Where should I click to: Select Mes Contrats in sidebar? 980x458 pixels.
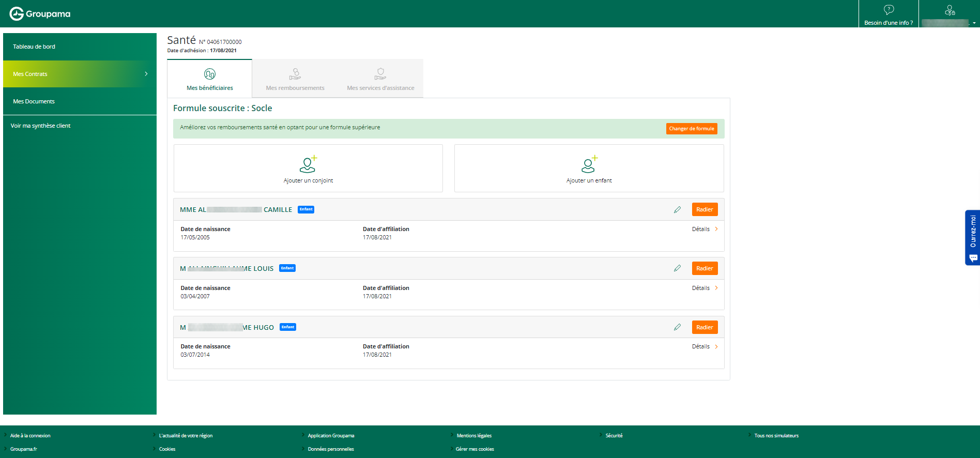pyautogui.click(x=80, y=74)
